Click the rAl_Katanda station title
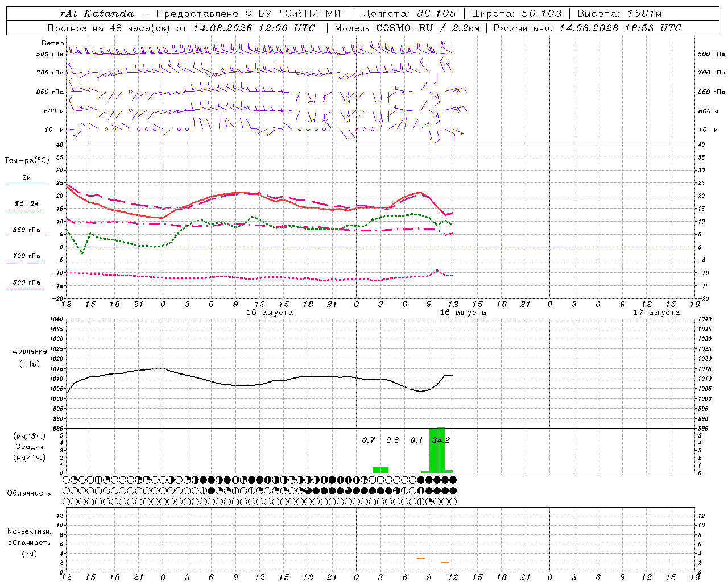 click(97, 14)
